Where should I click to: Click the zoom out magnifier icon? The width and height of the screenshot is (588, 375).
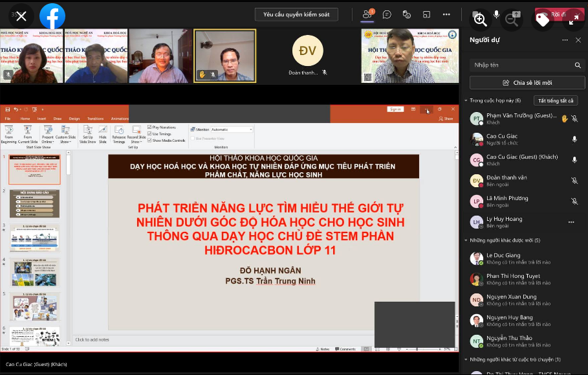pyautogui.click(x=512, y=19)
